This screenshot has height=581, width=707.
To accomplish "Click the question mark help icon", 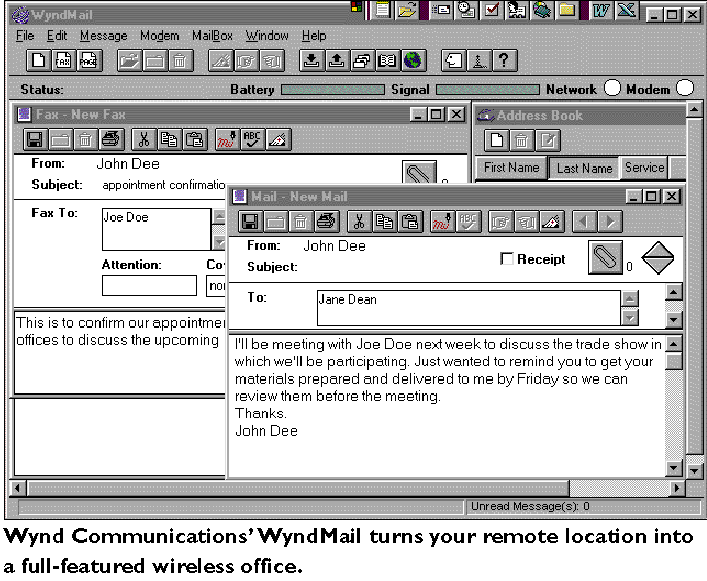I will point(504,60).
